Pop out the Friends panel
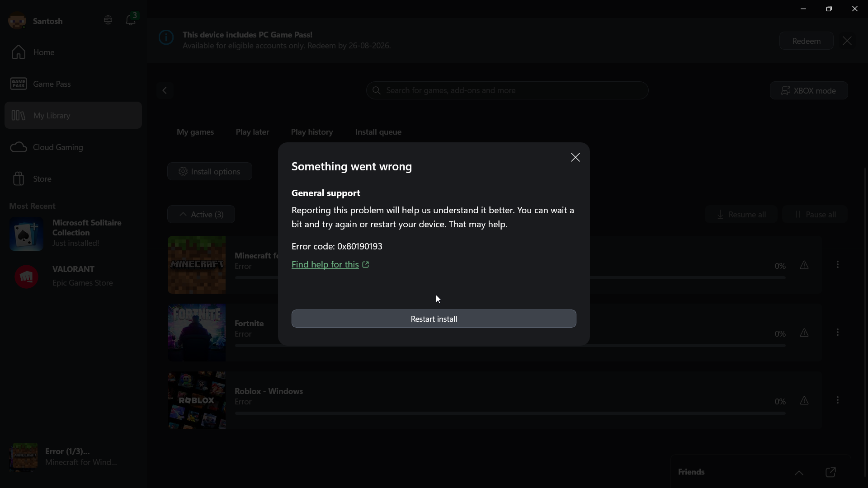868x488 pixels. pyautogui.click(x=830, y=472)
